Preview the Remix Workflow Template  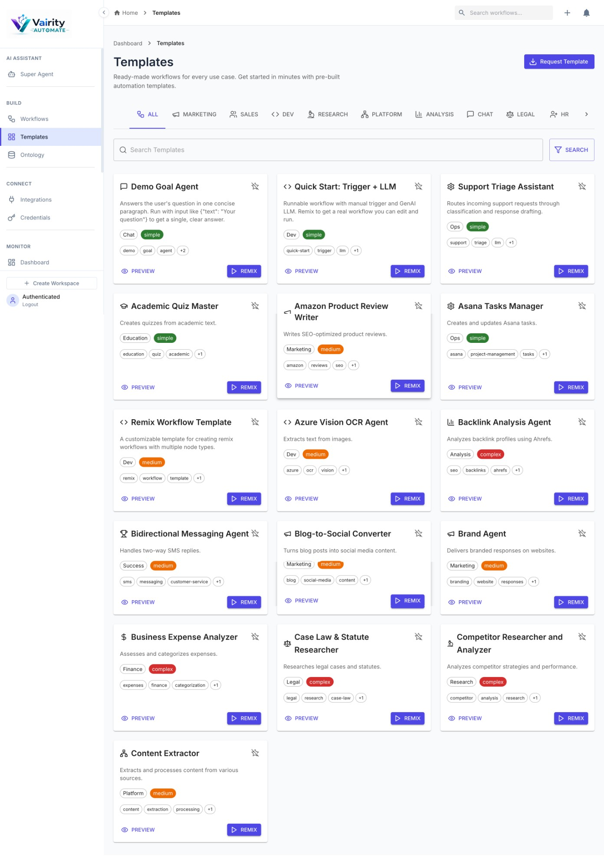pyautogui.click(x=138, y=499)
